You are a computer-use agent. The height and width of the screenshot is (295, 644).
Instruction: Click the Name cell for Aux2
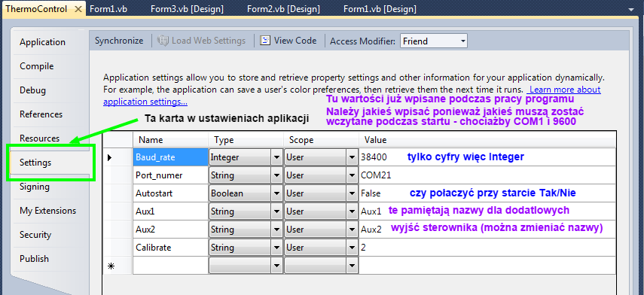coord(170,230)
